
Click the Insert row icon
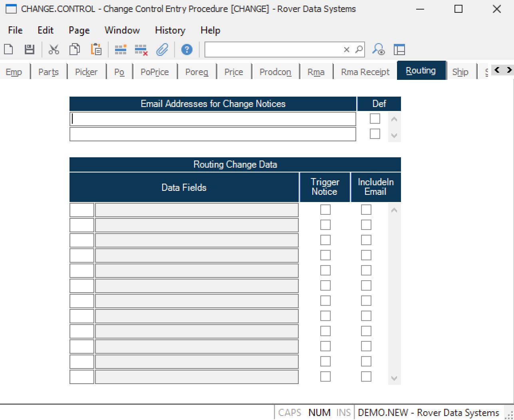pos(120,50)
